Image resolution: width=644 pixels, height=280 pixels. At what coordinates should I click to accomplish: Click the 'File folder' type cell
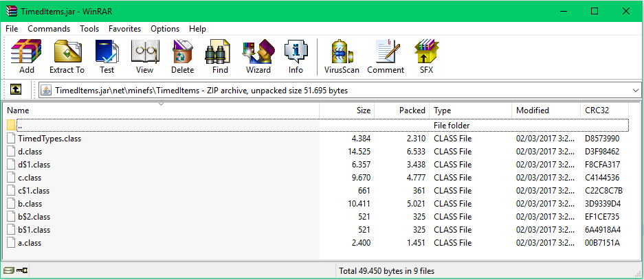(452, 126)
